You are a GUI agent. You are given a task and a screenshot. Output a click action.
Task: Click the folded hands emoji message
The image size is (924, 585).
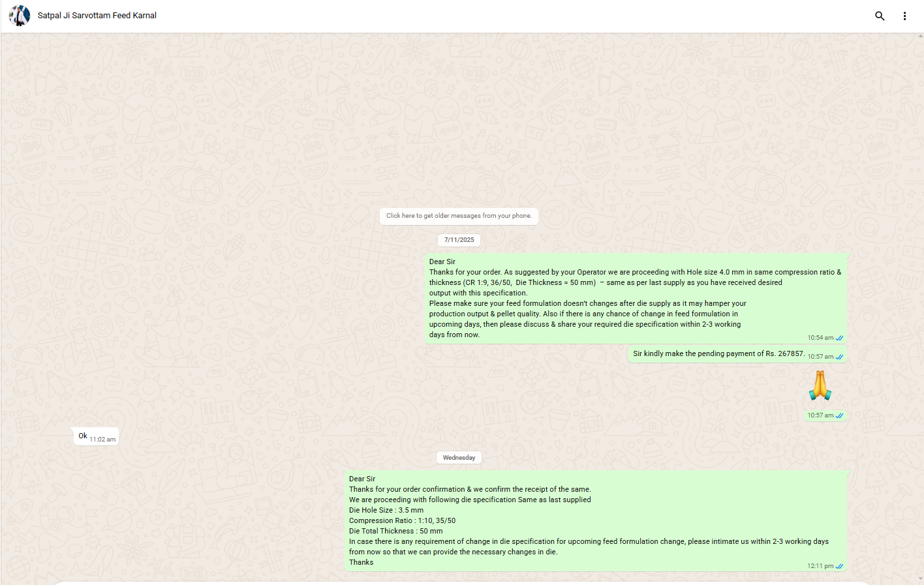pos(820,385)
